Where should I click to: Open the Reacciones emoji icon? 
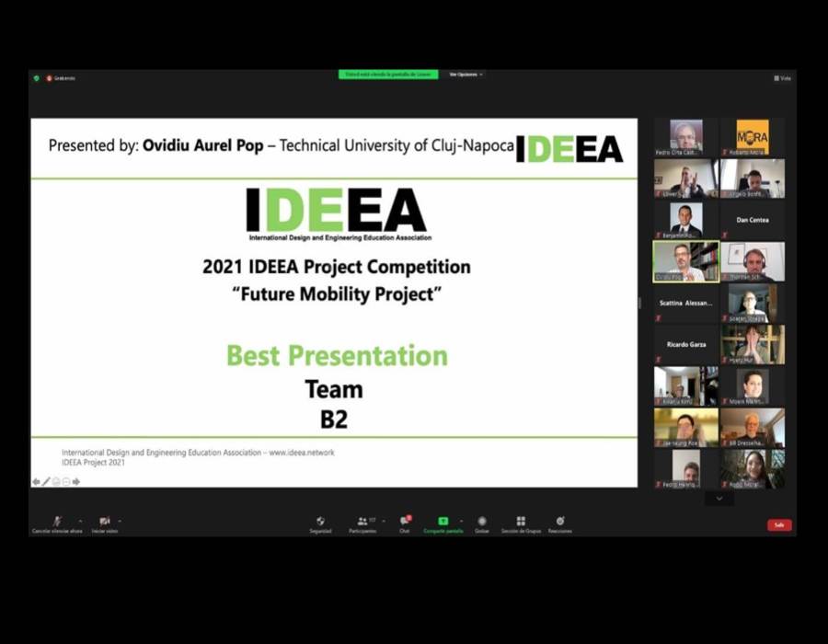coord(559,521)
